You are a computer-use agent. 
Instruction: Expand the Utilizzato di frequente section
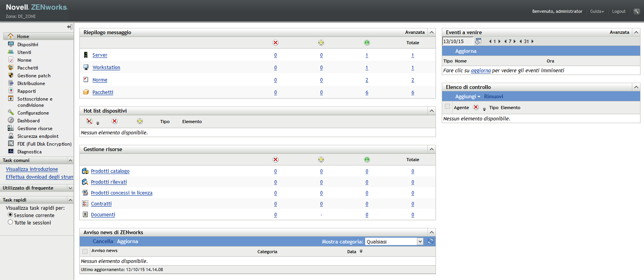[x=70, y=188]
